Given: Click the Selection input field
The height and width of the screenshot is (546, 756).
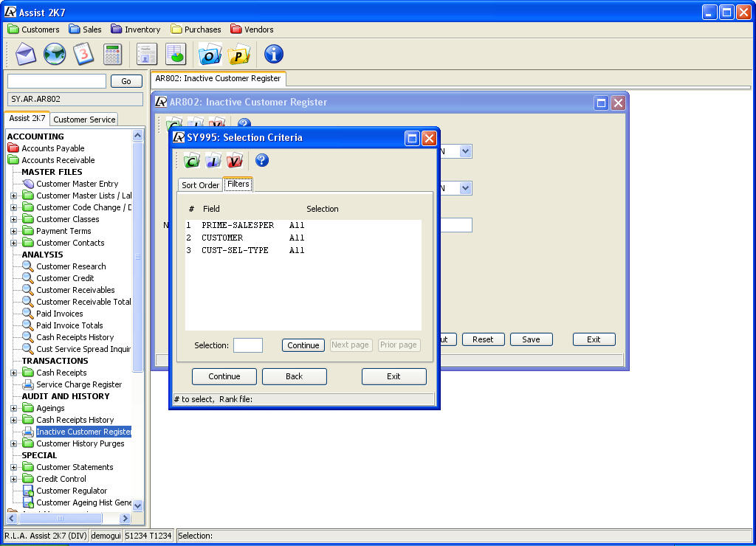Looking at the screenshot, I should [248, 345].
